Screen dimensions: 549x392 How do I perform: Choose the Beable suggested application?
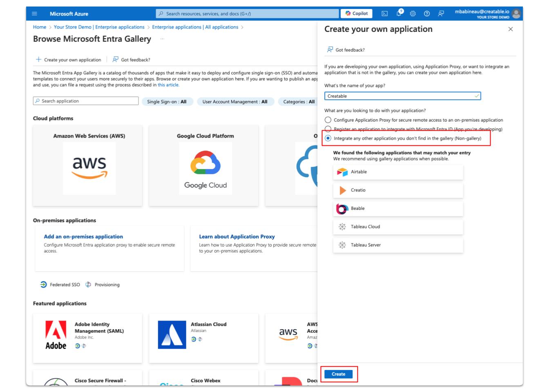(398, 208)
